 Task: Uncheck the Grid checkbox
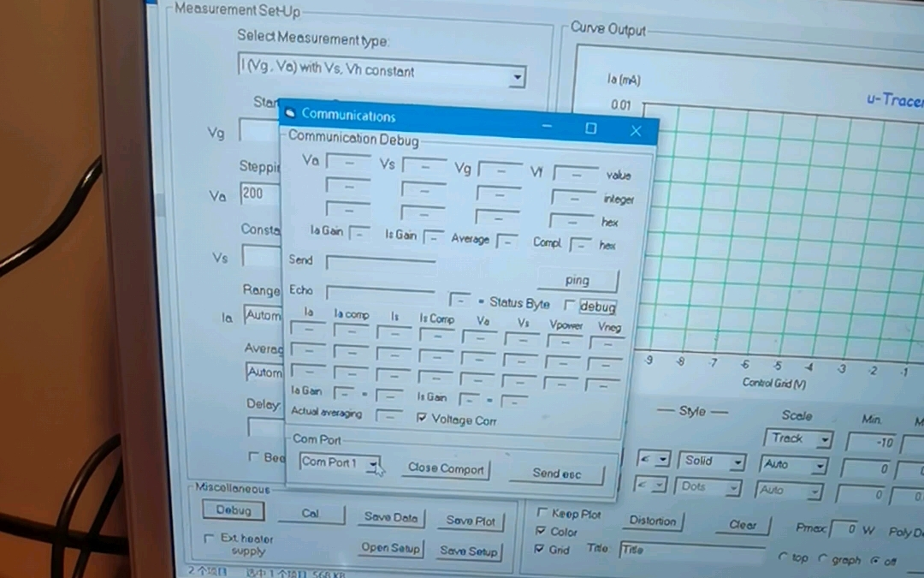pyautogui.click(x=541, y=549)
